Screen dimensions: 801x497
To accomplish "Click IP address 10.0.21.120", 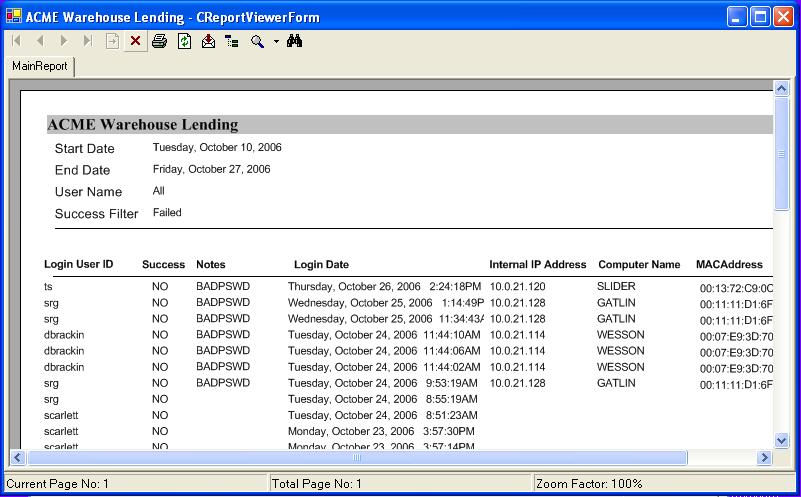I will 517,287.
